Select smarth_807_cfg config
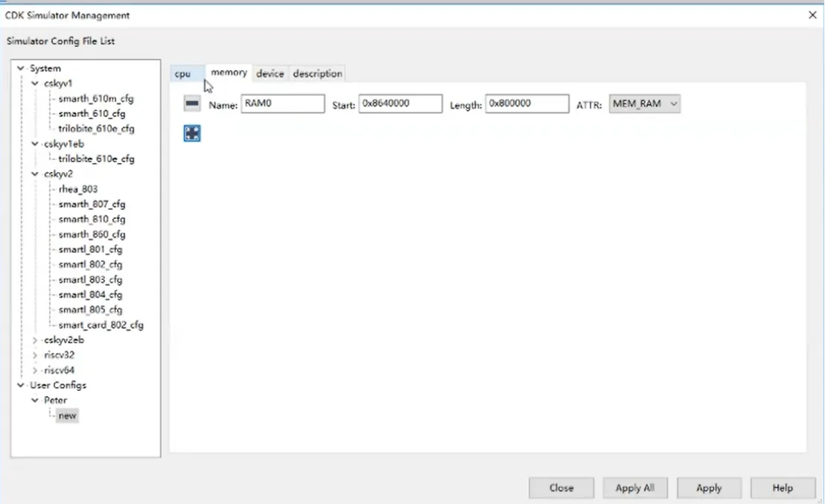Screen dimensions: 825x504 tap(92, 204)
